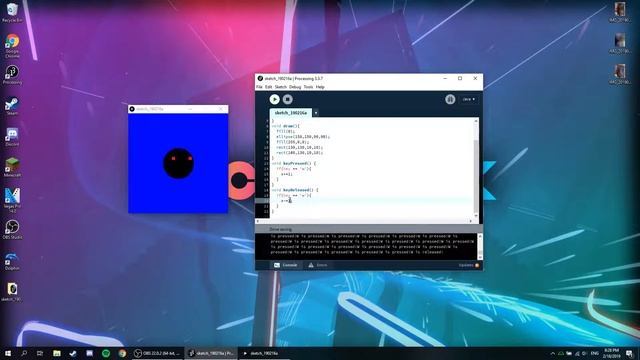Open the tab arrow menu beside sketch_190216a

coord(316,113)
